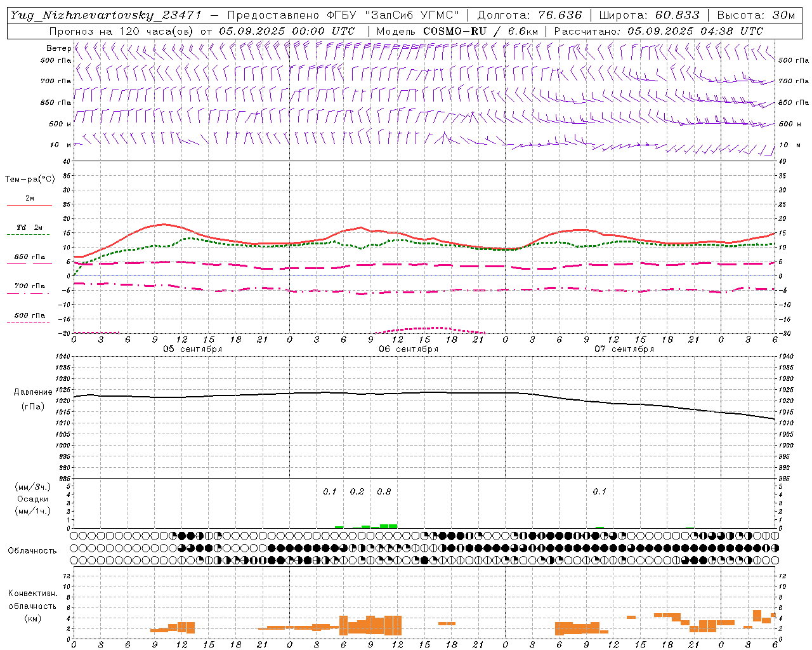This screenshot has height=650, width=812.
Task: Click the Широта: 60.833 value
Action: pyautogui.click(x=649, y=15)
